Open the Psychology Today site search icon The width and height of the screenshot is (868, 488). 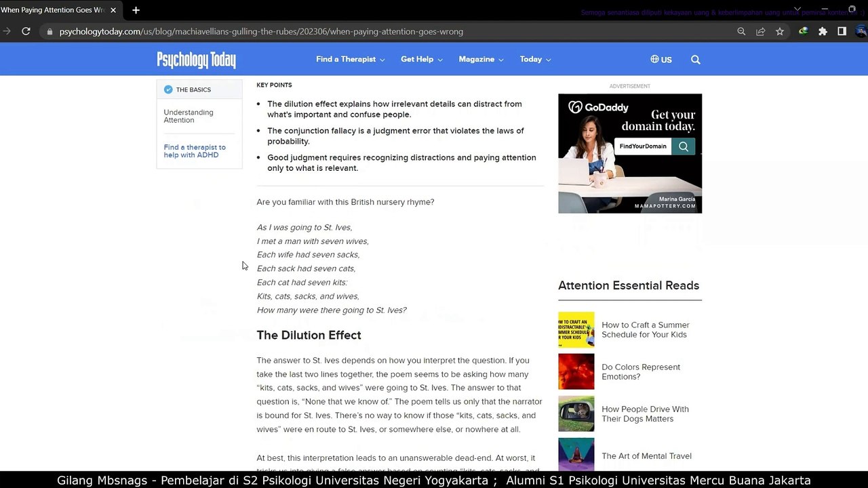695,60
